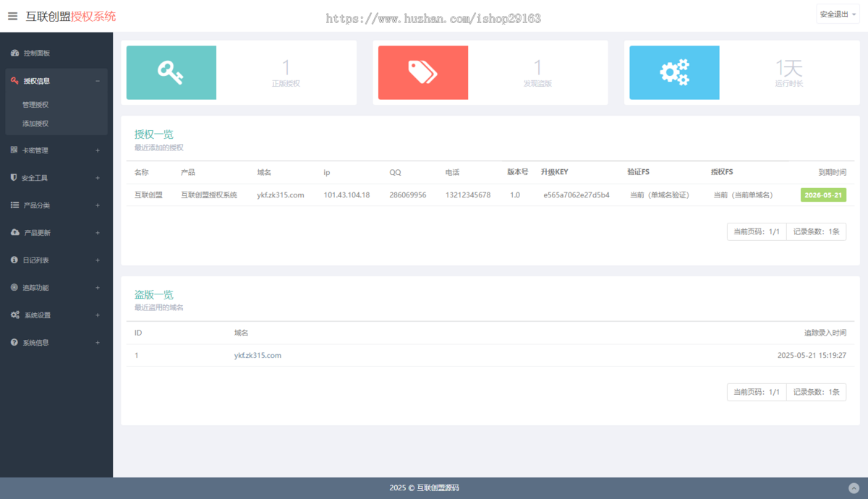Select the 授权信息 menu item
The width and height of the screenshot is (868, 499).
pos(56,81)
